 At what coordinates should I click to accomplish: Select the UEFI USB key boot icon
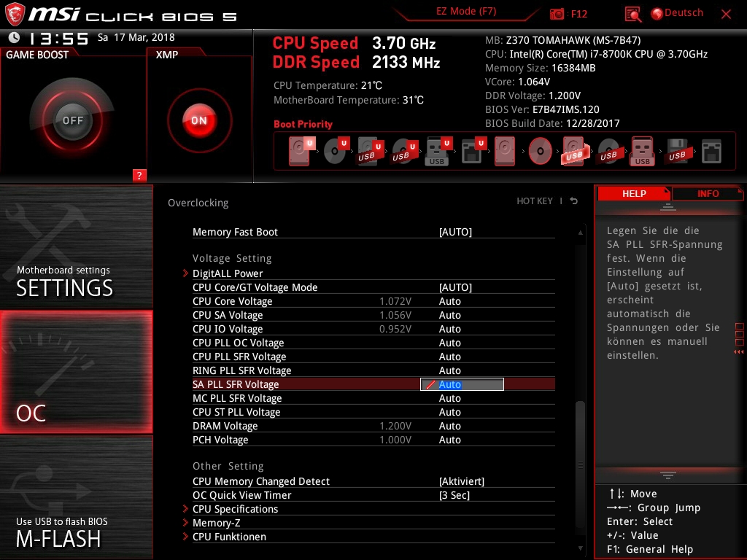[438, 152]
